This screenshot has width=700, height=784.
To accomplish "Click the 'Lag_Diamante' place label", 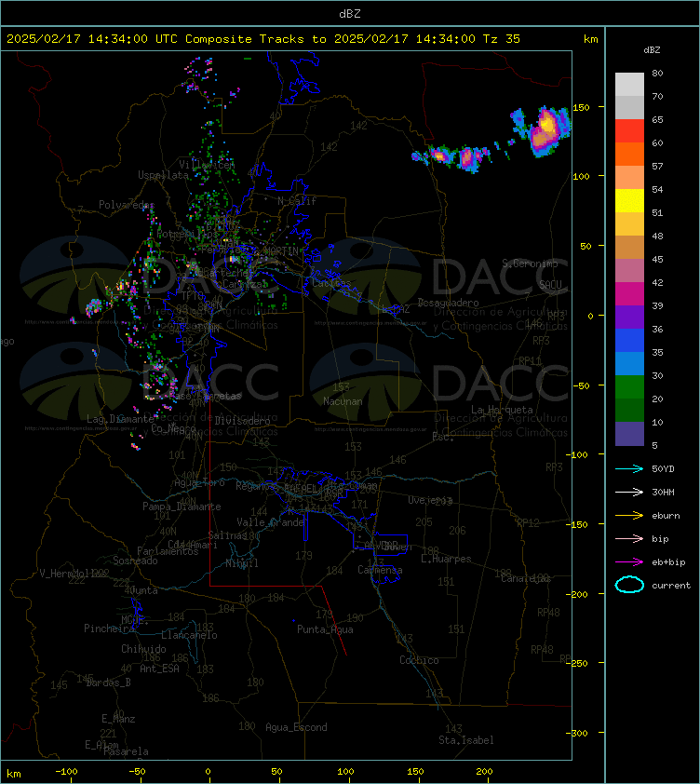I will click(x=120, y=419).
